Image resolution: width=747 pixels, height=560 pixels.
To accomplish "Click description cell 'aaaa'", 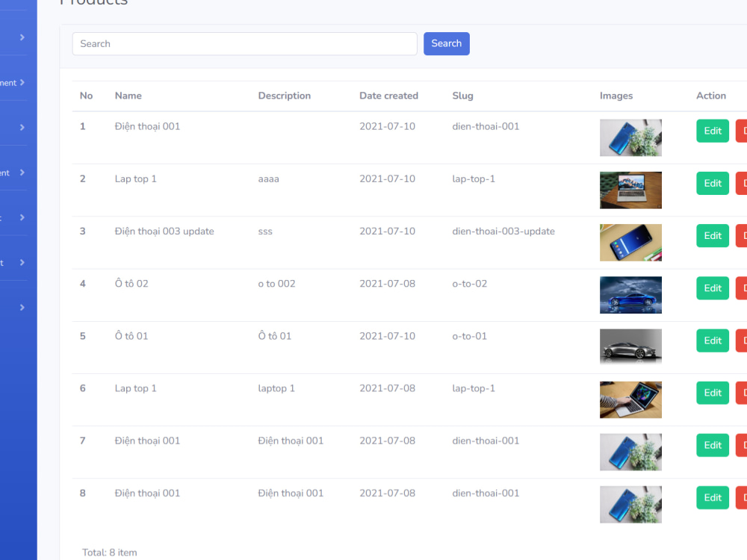I will [x=269, y=179].
